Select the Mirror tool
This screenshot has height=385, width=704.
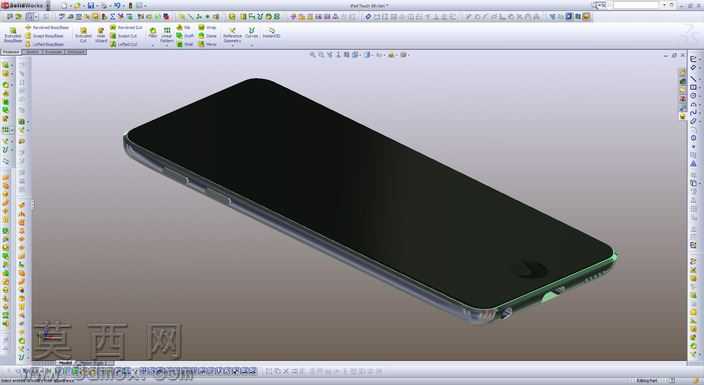207,44
